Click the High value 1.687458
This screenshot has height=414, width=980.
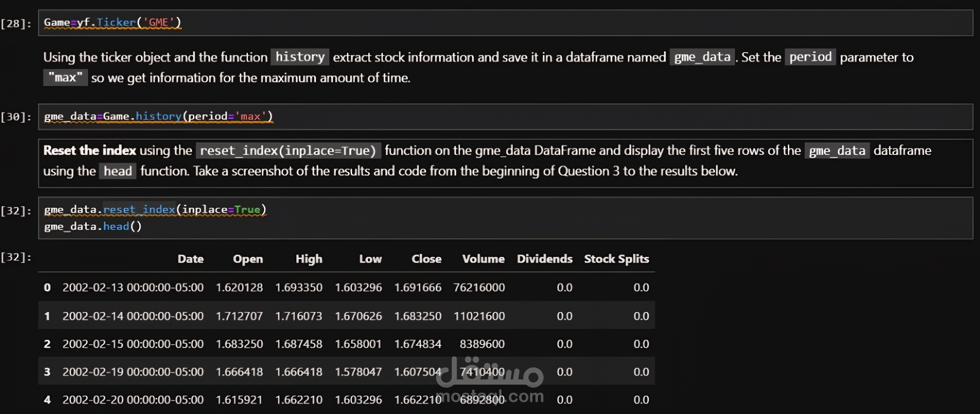pyautogui.click(x=299, y=344)
